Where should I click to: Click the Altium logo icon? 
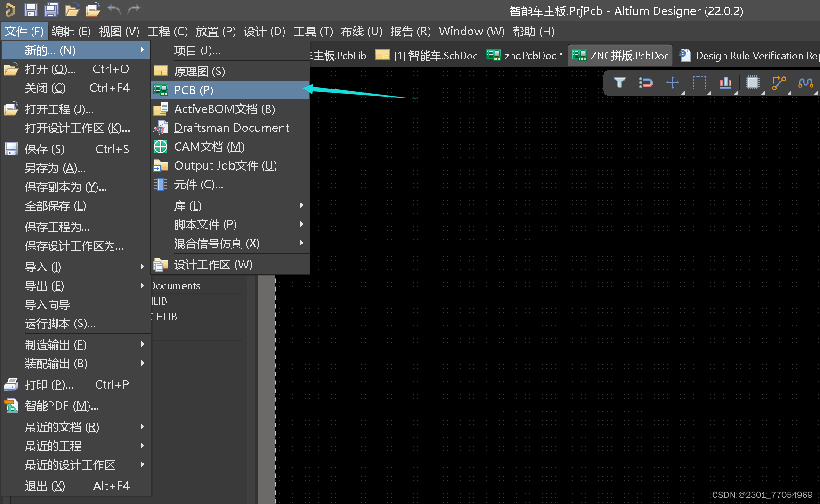pyautogui.click(x=10, y=9)
